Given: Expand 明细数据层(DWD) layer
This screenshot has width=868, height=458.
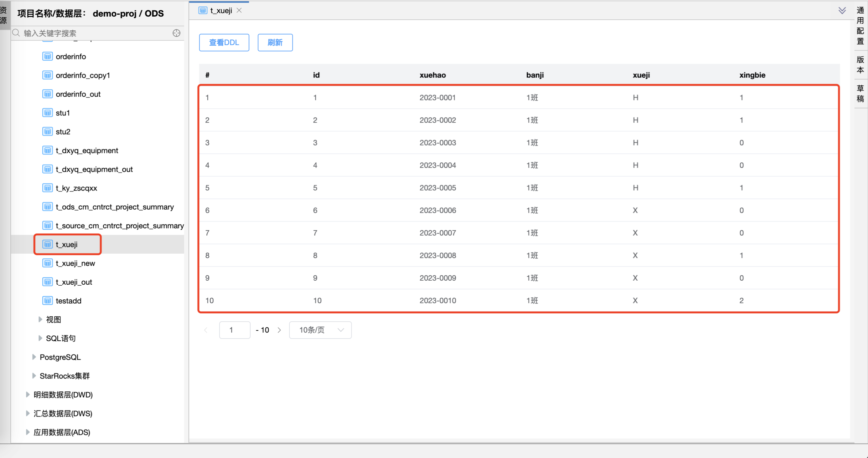Looking at the screenshot, I should [x=28, y=395].
